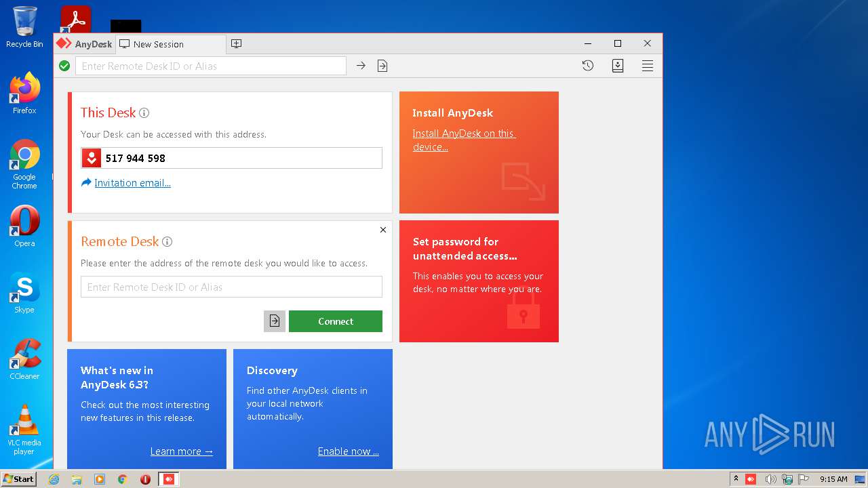Open the AnyDesk hamburger menu
The height and width of the screenshot is (488, 868).
tap(648, 66)
